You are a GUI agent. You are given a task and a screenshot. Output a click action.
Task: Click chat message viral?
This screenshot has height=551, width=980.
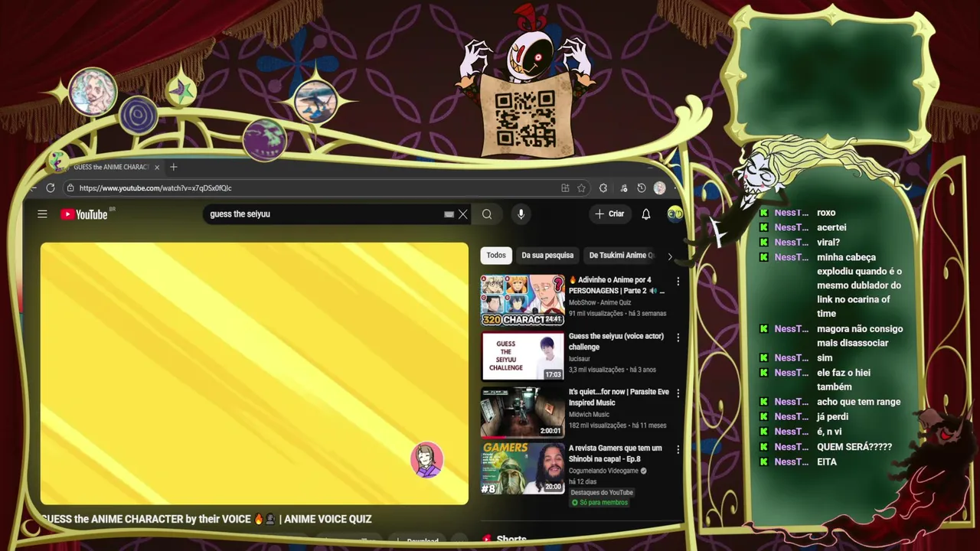coord(828,243)
